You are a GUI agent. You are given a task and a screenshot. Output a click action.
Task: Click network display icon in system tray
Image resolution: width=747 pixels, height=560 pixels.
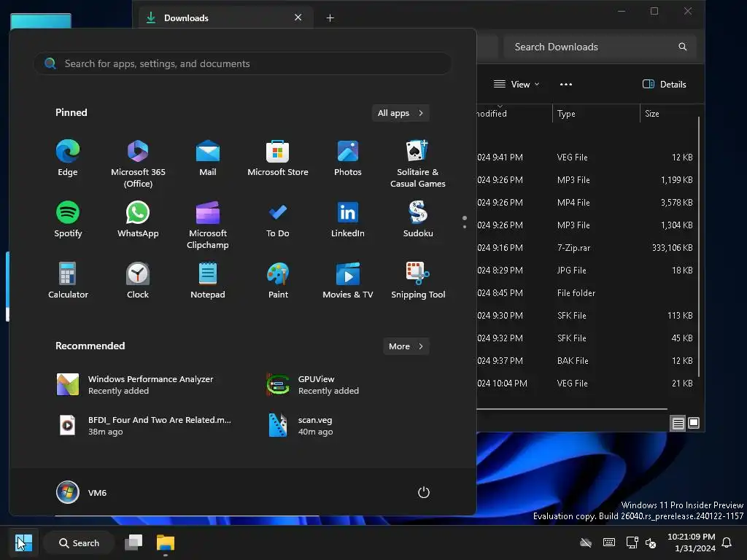click(632, 542)
